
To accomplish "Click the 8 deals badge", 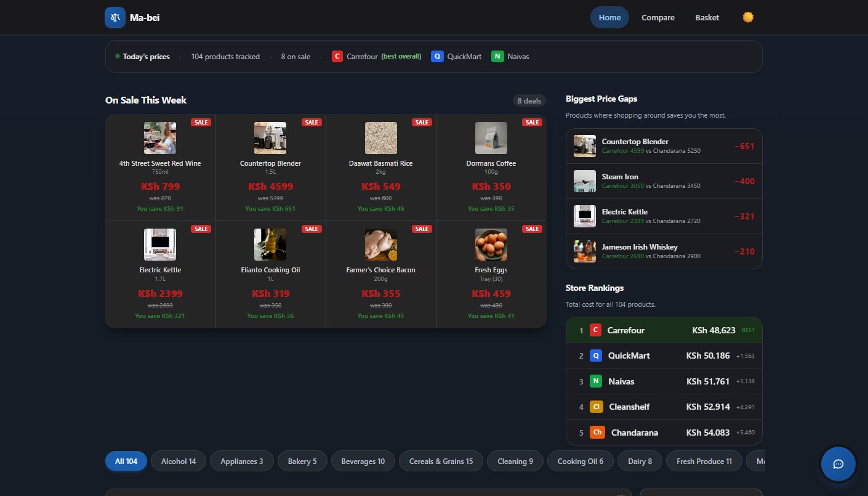I will (529, 100).
